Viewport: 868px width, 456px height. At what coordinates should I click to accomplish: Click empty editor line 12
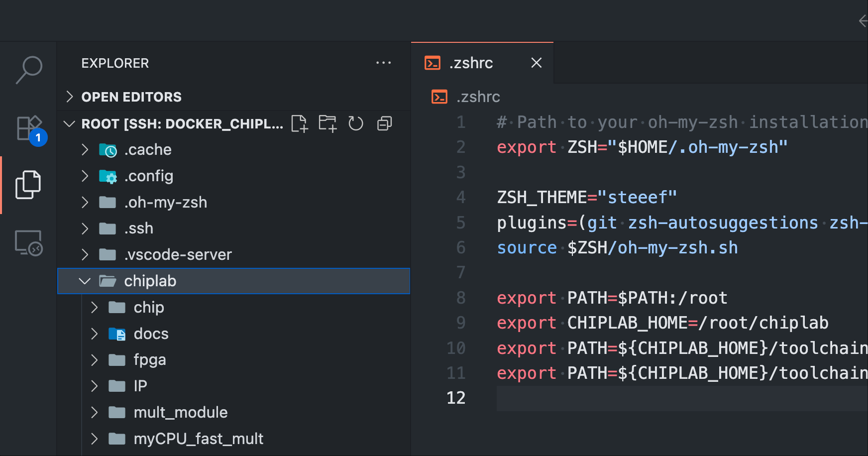[682, 398]
